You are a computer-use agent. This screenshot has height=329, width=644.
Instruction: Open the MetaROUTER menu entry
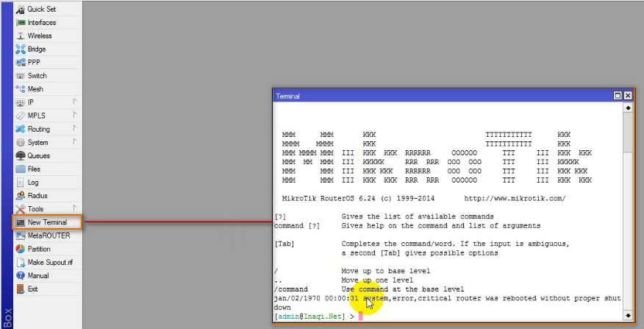(49, 236)
